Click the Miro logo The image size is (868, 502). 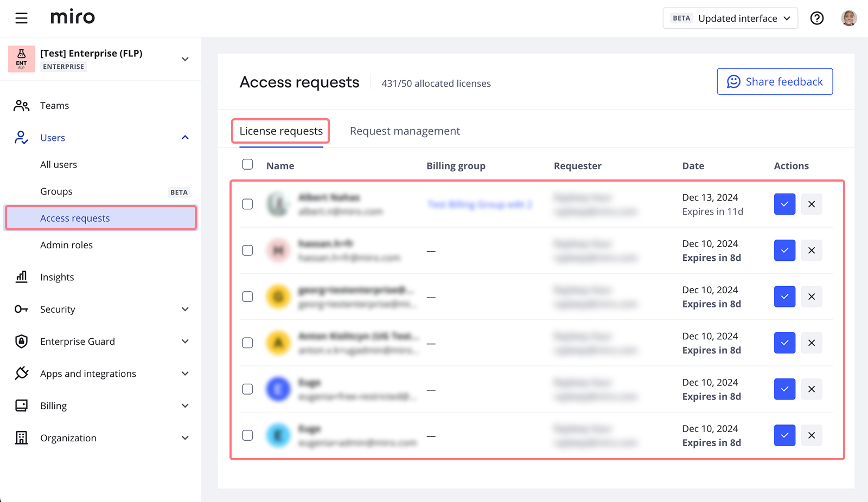click(x=73, y=17)
